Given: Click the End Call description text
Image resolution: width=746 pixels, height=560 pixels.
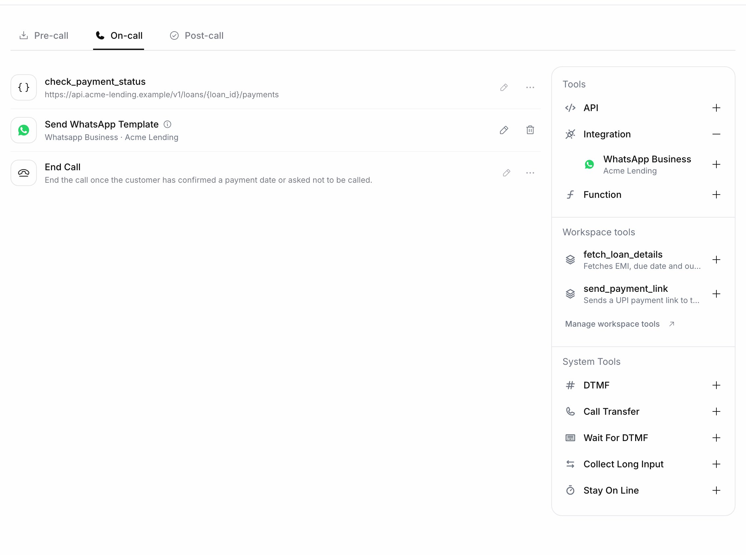Looking at the screenshot, I should coord(209,180).
